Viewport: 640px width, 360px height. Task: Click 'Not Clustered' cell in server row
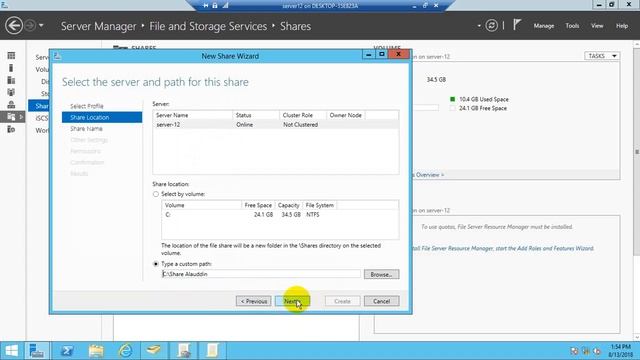(300, 124)
